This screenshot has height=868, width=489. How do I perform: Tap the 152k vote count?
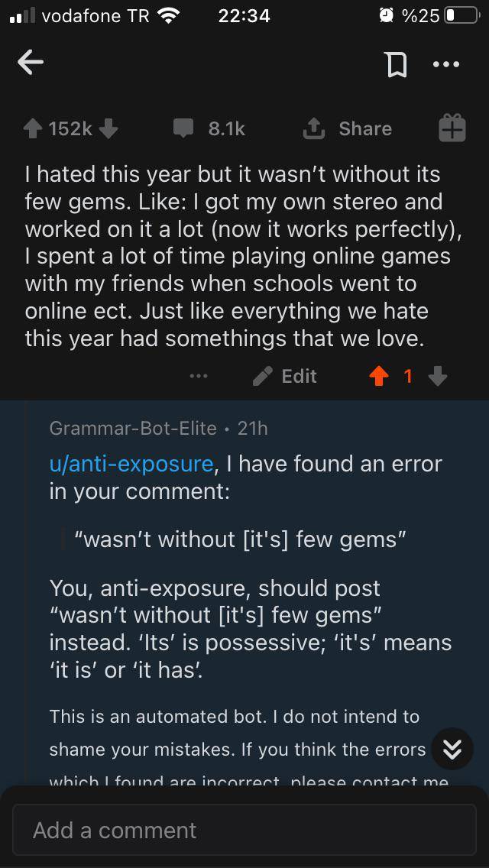point(70,129)
